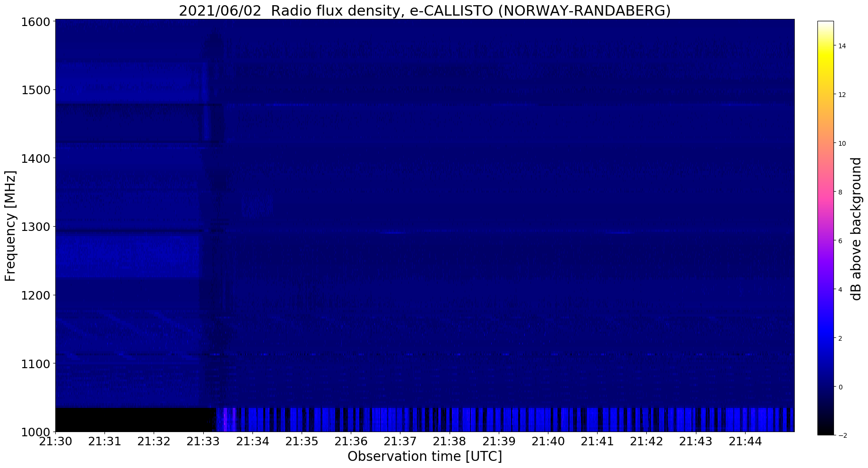The height and width of the screenshot is (468, 868).
Task: Click the 21:37 time tick label
Action: [x=400, y=442]
